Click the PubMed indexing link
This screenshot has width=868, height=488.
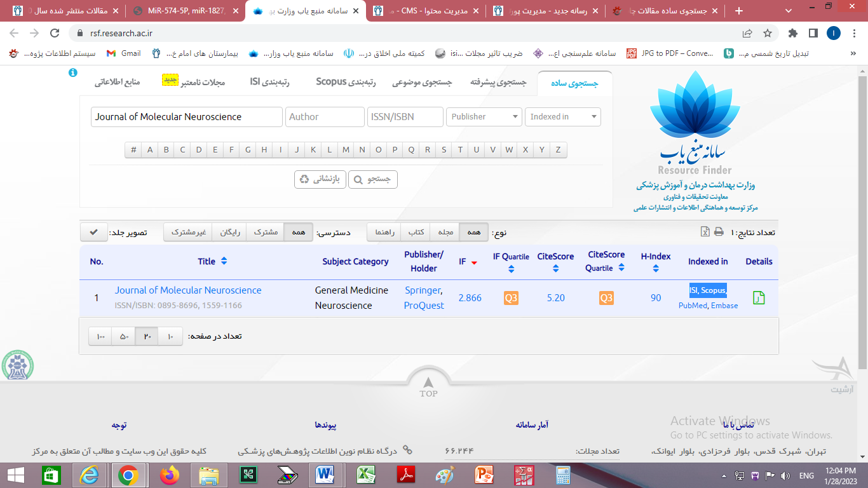pos(693,306)
